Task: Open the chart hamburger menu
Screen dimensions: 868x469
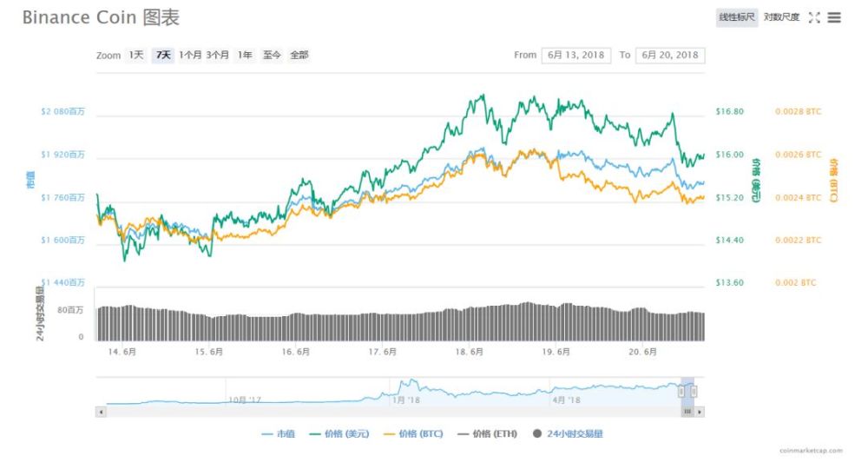Action: (834, 17)
